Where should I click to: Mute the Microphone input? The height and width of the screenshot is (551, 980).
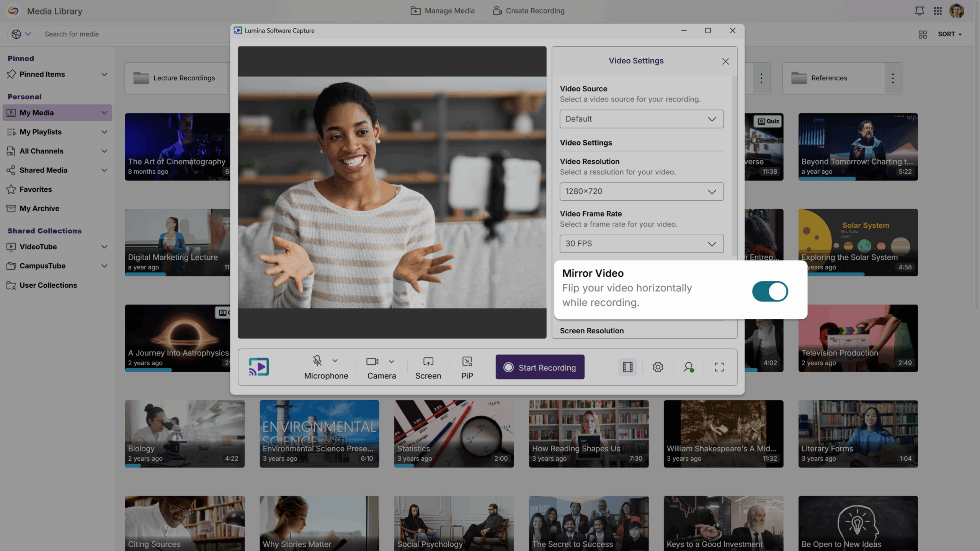coord(317,360)
